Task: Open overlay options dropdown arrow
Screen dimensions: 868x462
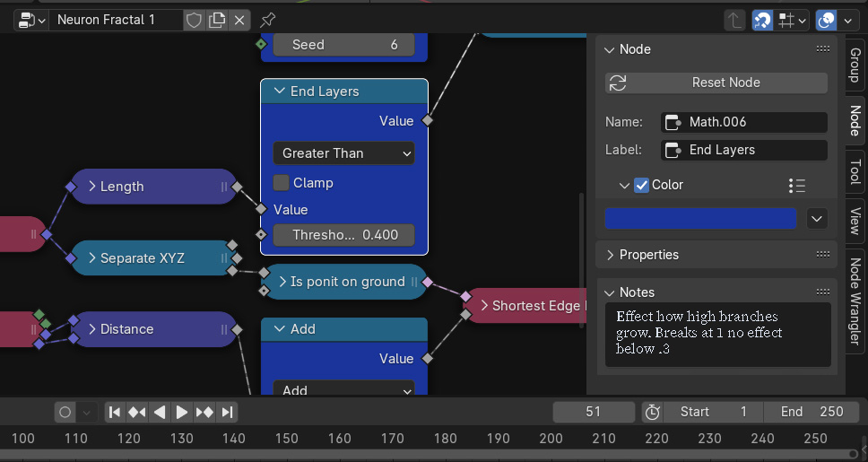Action: (x=848, y=21)
